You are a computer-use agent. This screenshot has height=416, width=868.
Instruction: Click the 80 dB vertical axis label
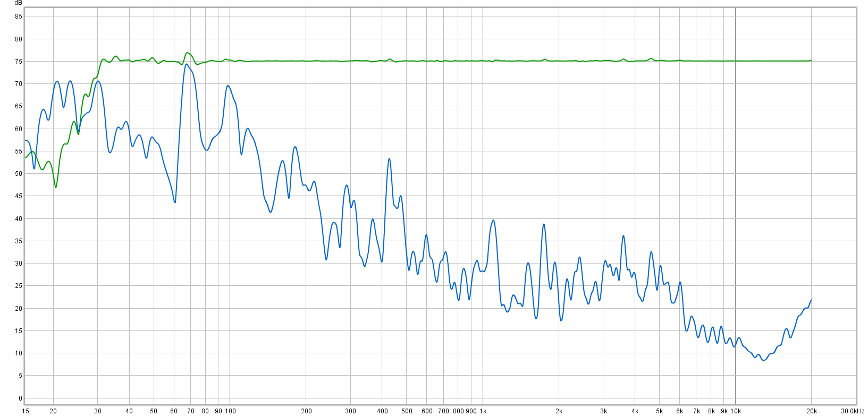pyautogui.click(x=19, y=39)
